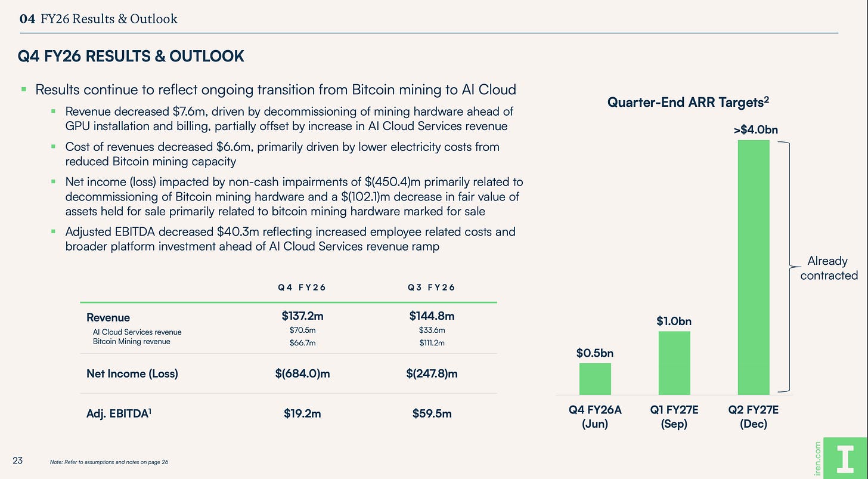Select the Revenue row label
Viewport: 868px width, 479px height.
pos(108,317)
